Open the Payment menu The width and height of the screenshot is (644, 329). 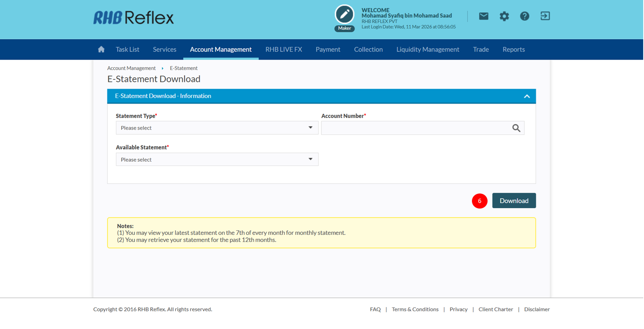(328, 49)
